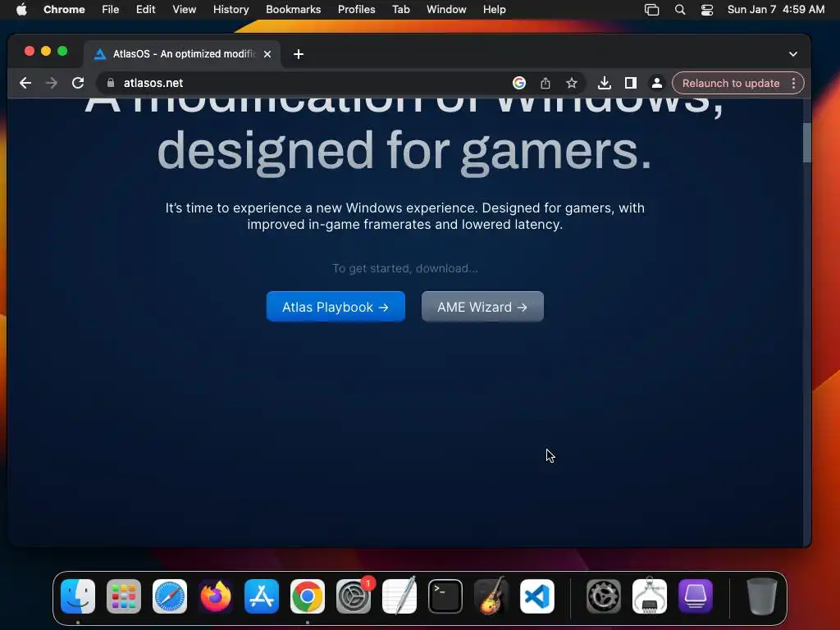This screenshot has width=840, height=630.
Task: Click Relaunch to update button
Action: coord(731,83)
